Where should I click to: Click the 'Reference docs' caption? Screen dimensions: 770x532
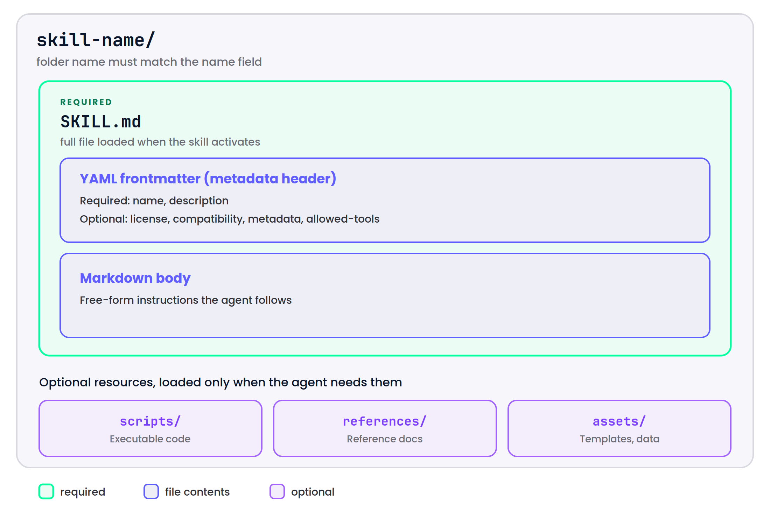(x=385, y=439)
